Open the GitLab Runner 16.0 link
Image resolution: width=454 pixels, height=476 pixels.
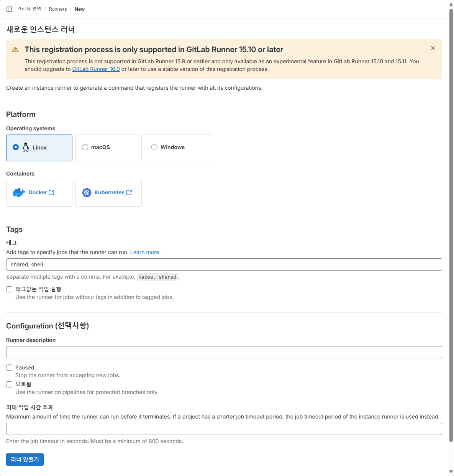pyautogui.click(x=96, y=69)
